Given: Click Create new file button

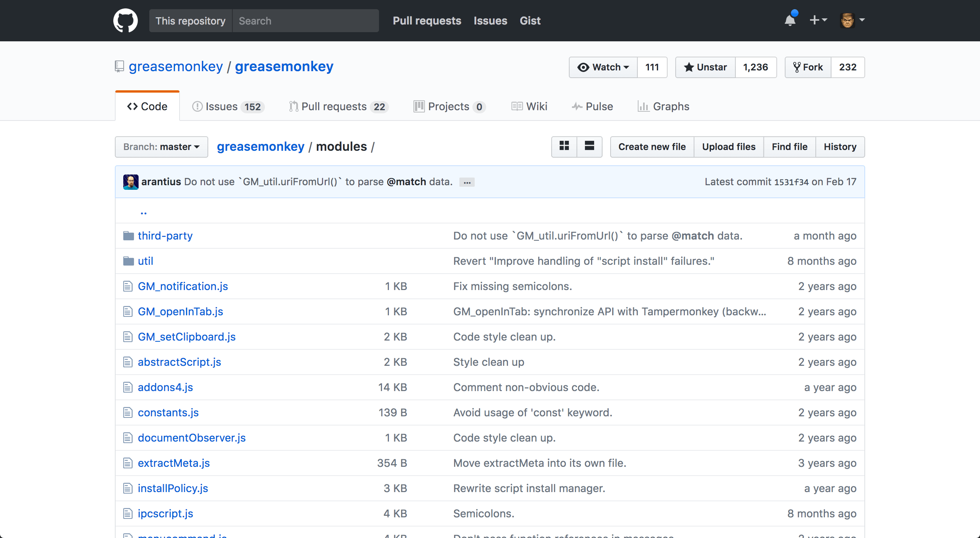Looking at the screenshot, I should pos(652,147).
